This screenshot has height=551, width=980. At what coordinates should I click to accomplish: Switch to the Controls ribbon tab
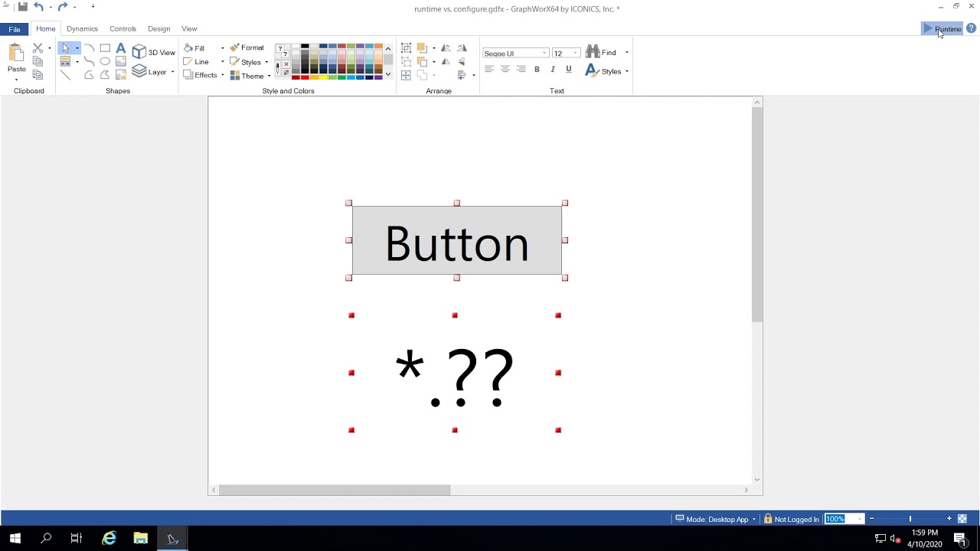(x=122, y=28)
